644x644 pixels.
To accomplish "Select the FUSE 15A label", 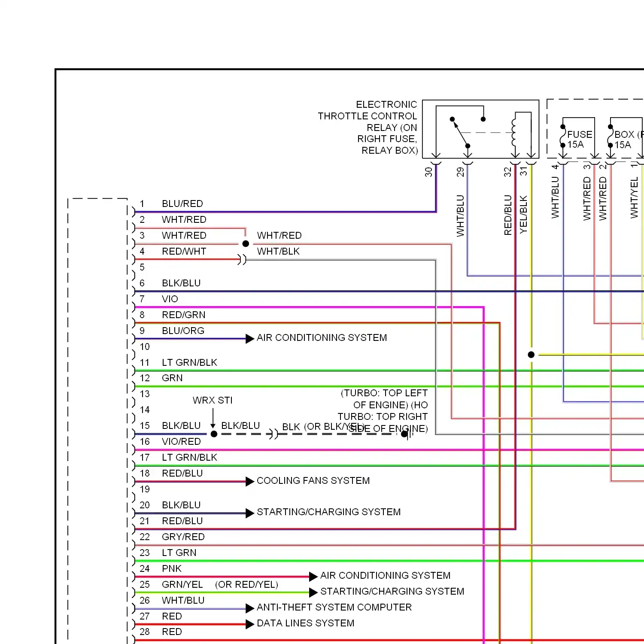I will pyautogui.click(x=579, y=140).
